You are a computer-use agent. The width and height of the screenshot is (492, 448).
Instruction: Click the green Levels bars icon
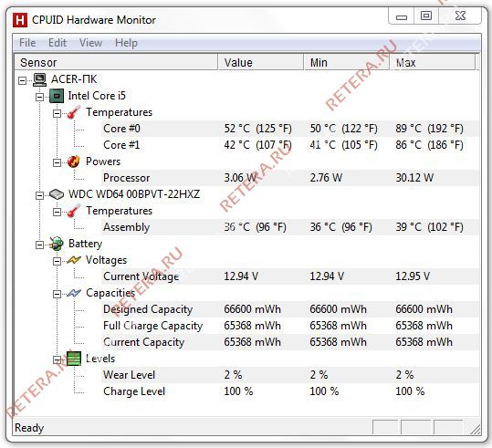click(x=74, y=359)
